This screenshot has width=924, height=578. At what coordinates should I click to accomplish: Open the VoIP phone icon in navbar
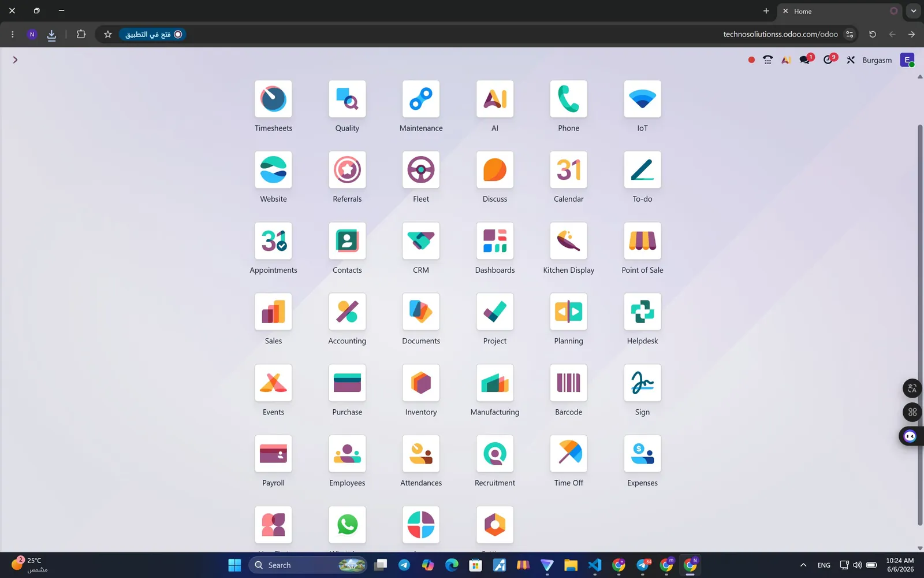[x=767, y=60]
